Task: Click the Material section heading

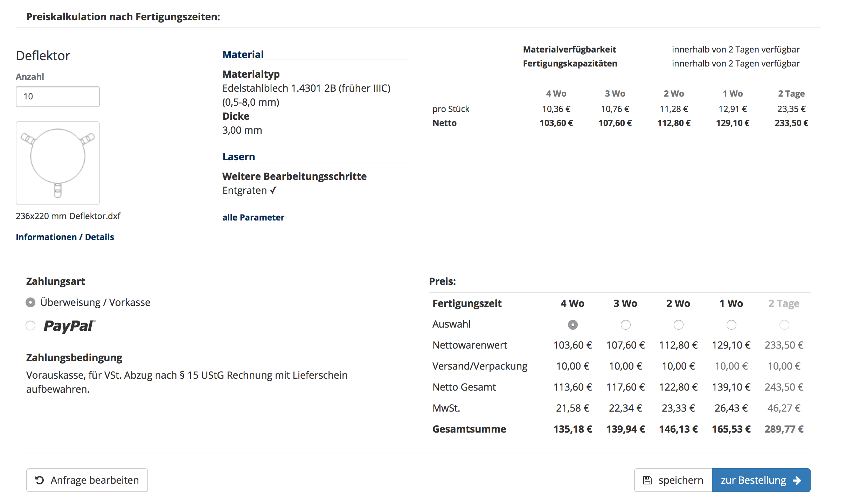Action: [243, 55]
